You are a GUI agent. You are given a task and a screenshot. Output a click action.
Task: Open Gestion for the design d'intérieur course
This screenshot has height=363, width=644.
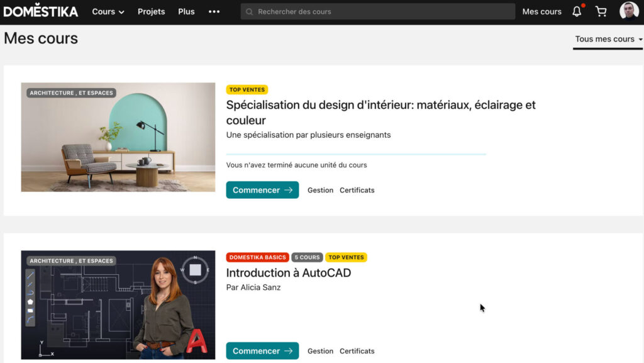coord(320,190)
